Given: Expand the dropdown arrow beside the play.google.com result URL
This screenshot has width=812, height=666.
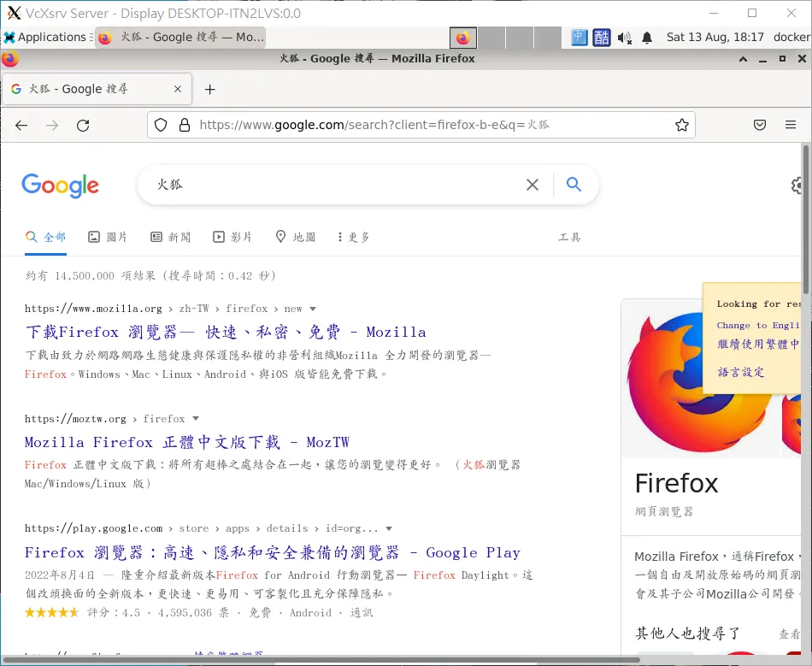Looking at the screenshot, I should tap(389, 528).
